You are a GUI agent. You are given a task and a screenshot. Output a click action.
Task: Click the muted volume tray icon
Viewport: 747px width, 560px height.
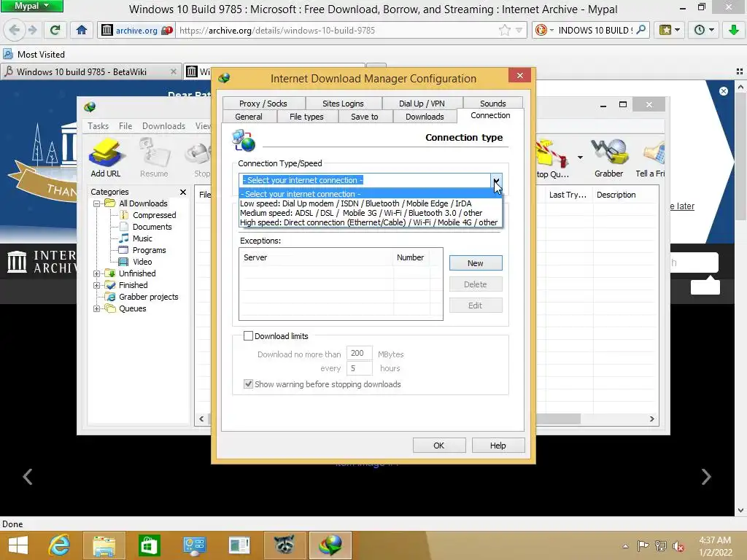coord(678,546)
